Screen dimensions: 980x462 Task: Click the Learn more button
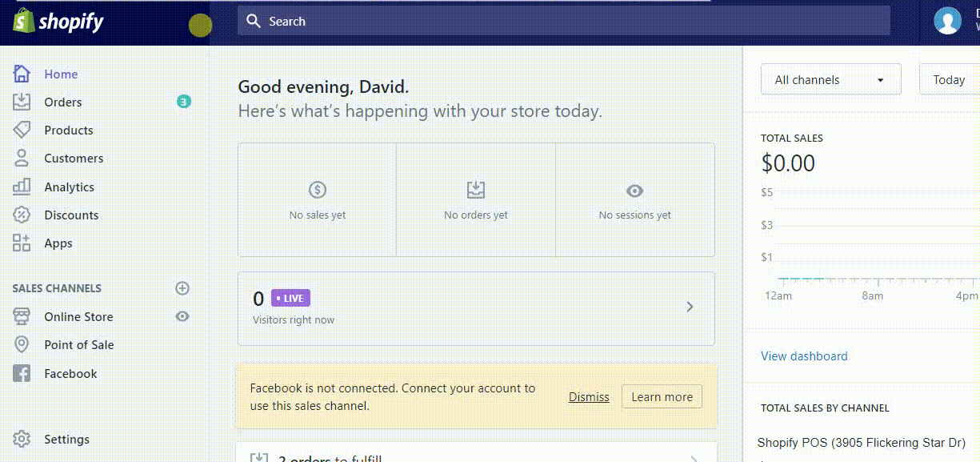pos(662,396)
